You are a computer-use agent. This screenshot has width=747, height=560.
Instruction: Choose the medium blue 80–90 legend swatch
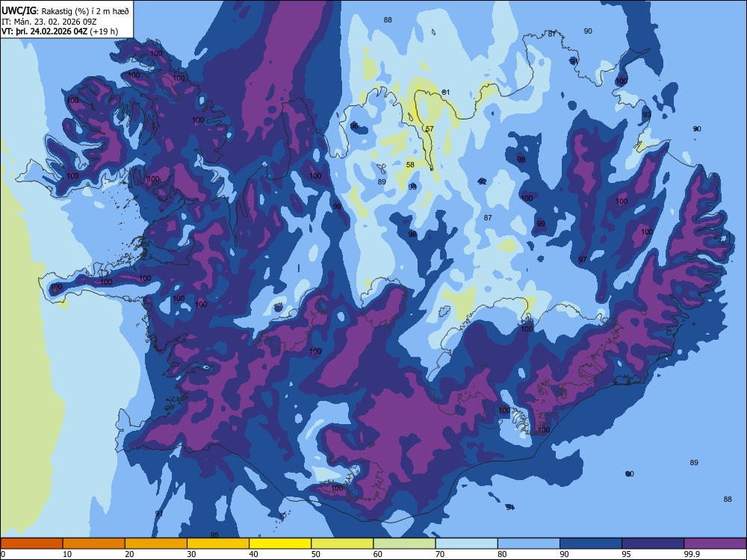(529, 544)
